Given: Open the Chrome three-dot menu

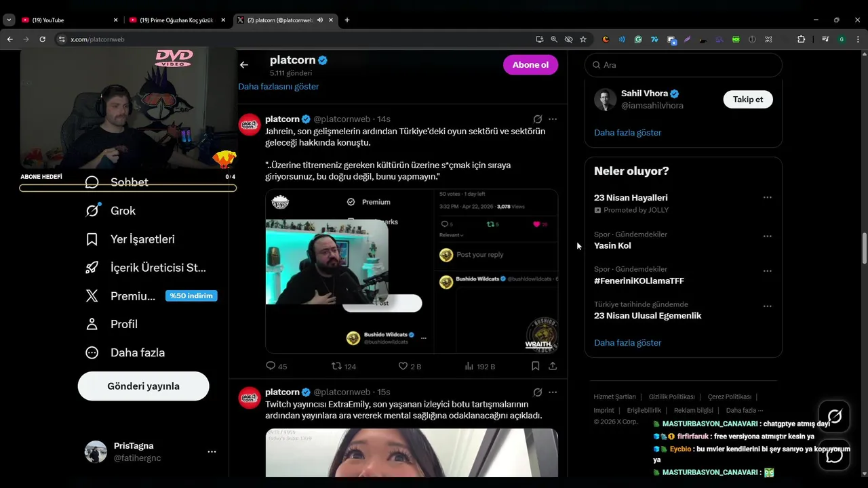Looking at the screenshot, I should (x=859, y=39).
